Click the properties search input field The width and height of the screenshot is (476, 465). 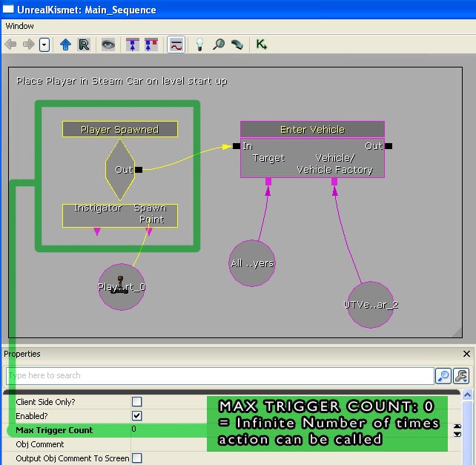(219, 376)
